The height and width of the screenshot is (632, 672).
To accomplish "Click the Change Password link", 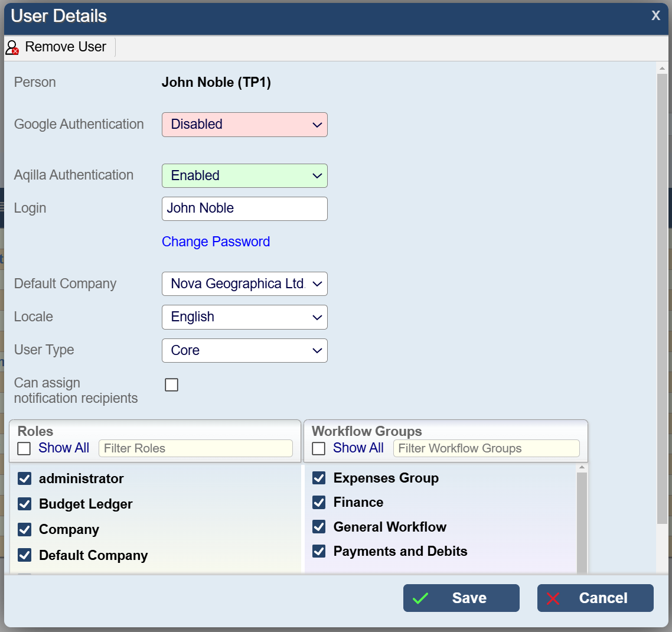I will 216,242.
